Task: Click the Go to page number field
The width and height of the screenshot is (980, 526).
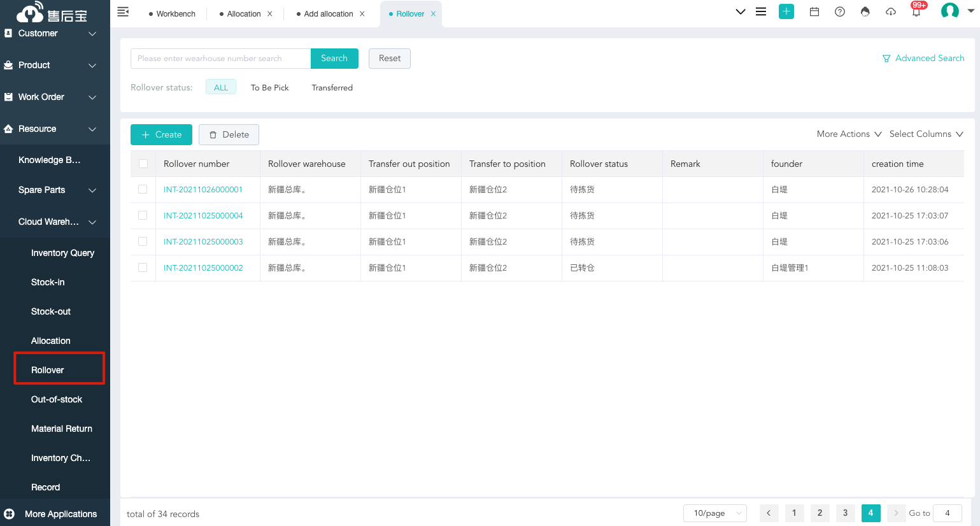Action: click(x=948, y=513)
